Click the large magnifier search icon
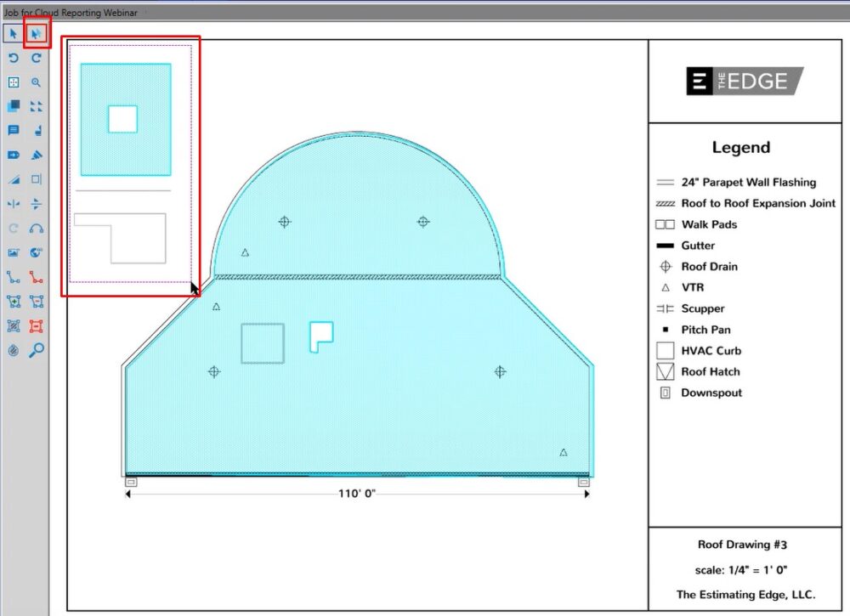 coord(37,350)
